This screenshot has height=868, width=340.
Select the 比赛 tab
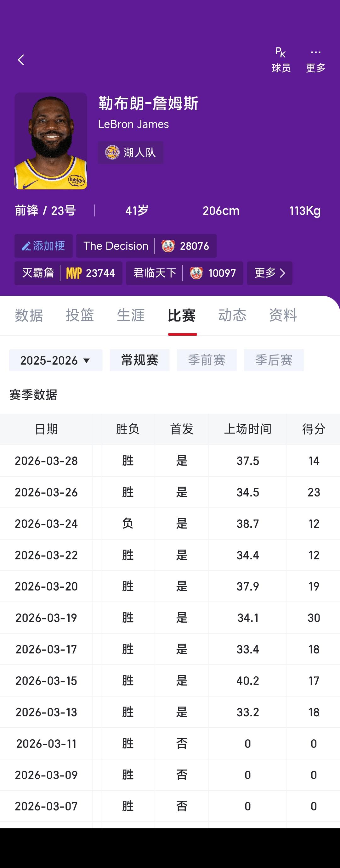pos(182,315)
